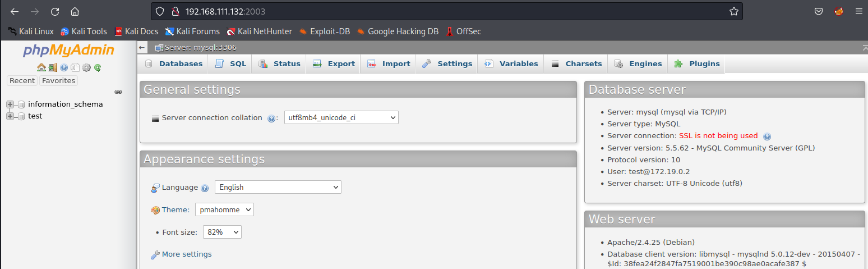Click the browser reload button
868x269 pixels.
(x=55, y=11)
